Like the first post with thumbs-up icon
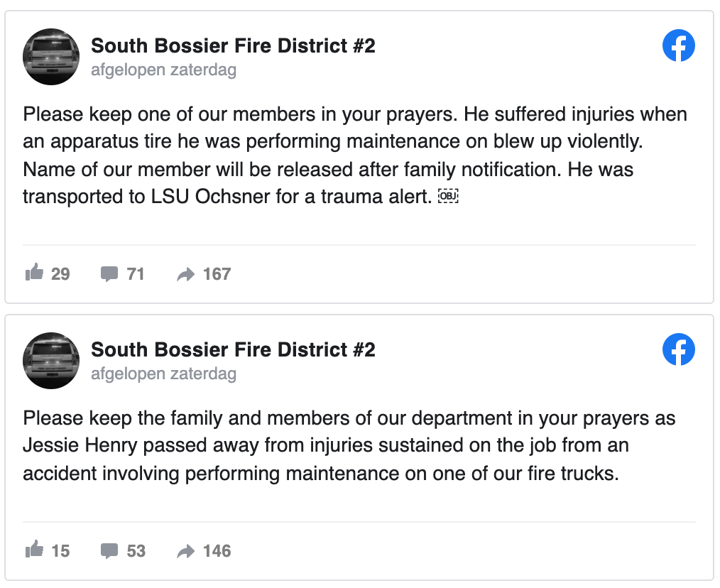Image resolution: width=720 pixels, height=588 pixels. point(34,273)
